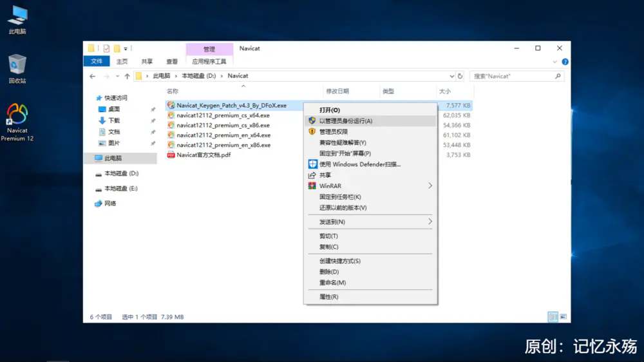Click the Navicat_Keygen_Patch file icon

(171, 105)
